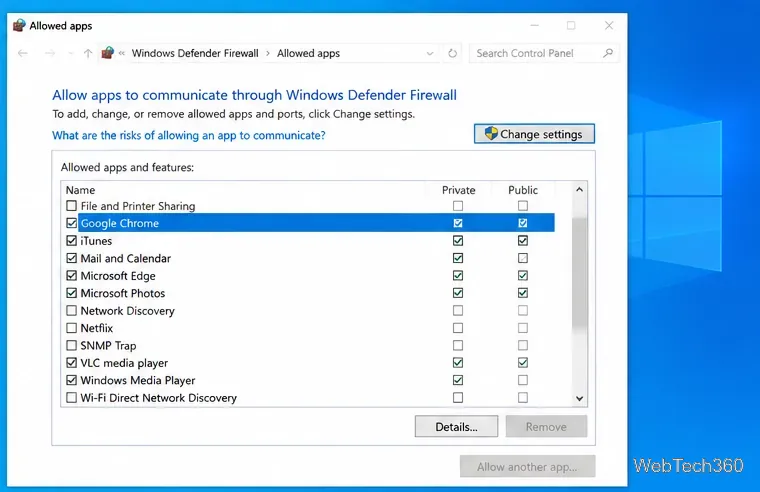Toggle Private checkbox for iTunes
The height and width of the screenshot is (492, 760).
pos(458,240)
